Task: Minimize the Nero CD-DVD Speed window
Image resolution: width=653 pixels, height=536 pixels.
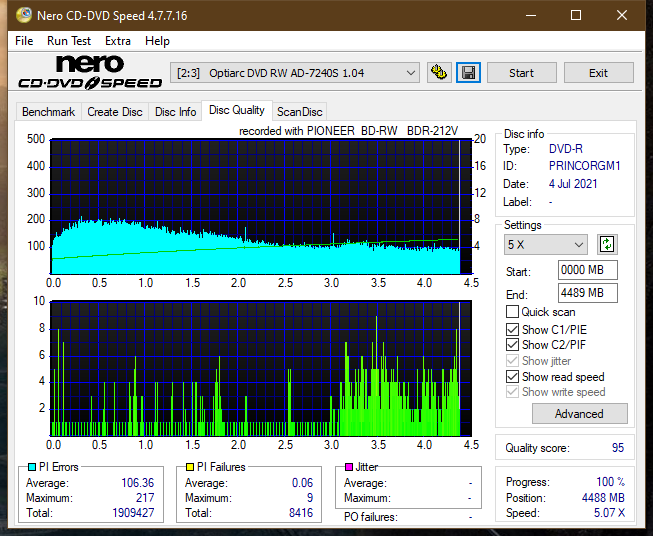Action: click(531, 15)
